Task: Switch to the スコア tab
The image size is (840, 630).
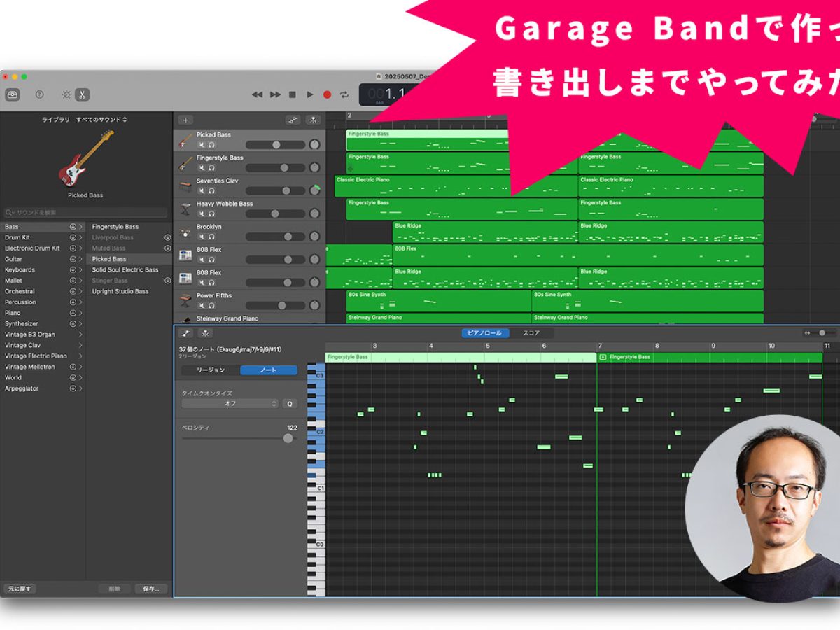Action: [x=531, y=333]
